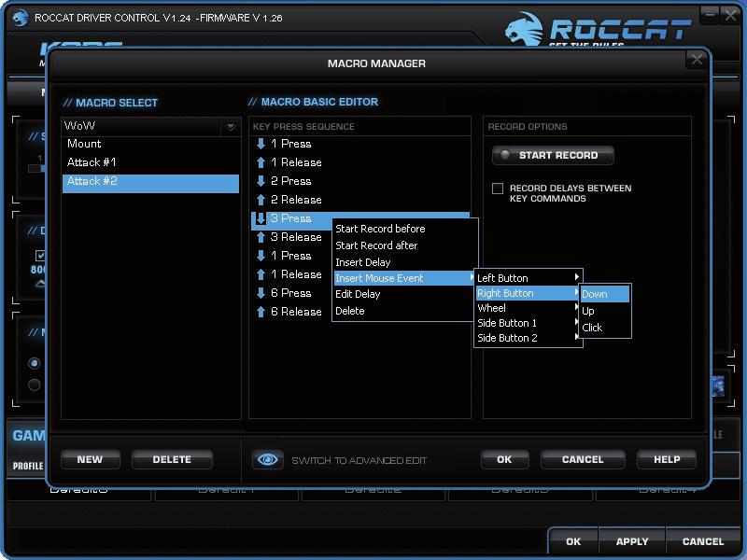Open the WoW macro set dropdown
Image resolution: width=747 pixels, height=560 pixels.
231,127
